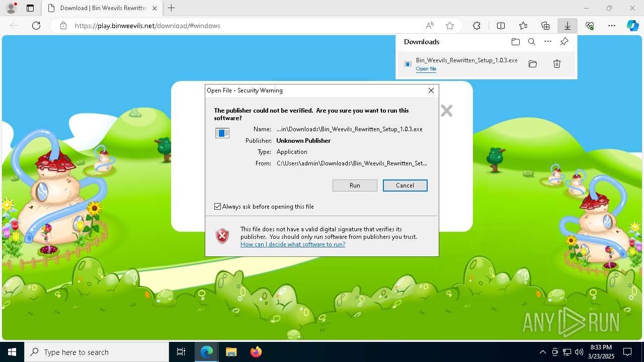Switch to Edge on the taskbar
Viewport: 644px width, 362px height.
coord(207,352)
